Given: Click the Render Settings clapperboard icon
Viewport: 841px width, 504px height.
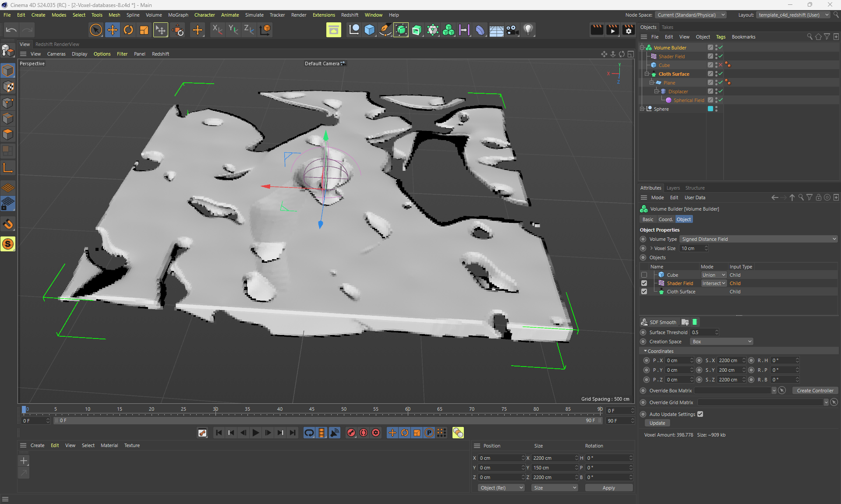Looking at the screenshot, I should [x=628, y=30].
